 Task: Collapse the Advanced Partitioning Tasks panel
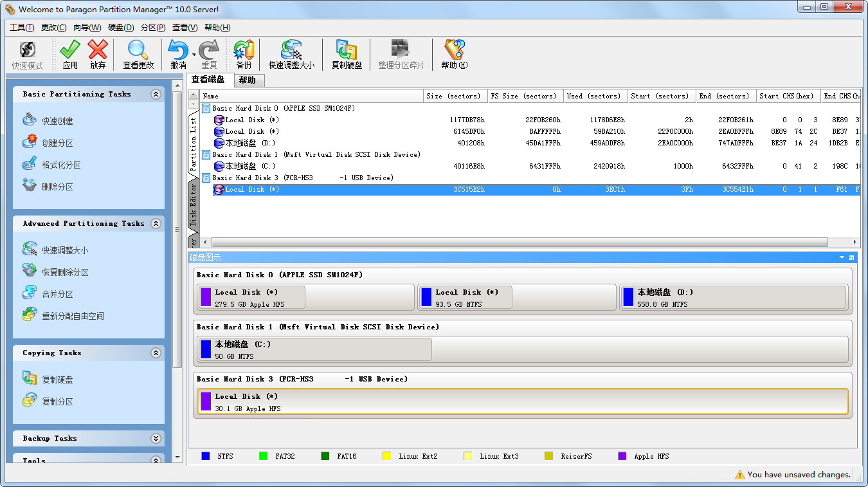pos(156,223)
